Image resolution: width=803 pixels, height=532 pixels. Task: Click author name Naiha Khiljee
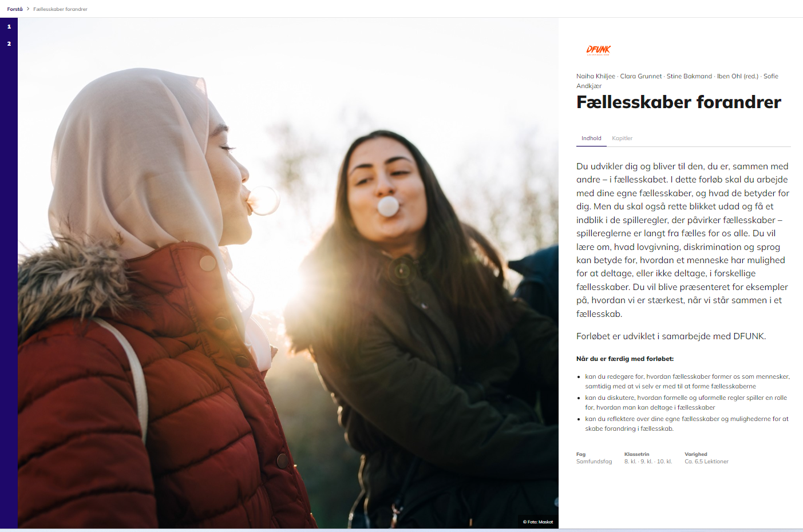596,76
